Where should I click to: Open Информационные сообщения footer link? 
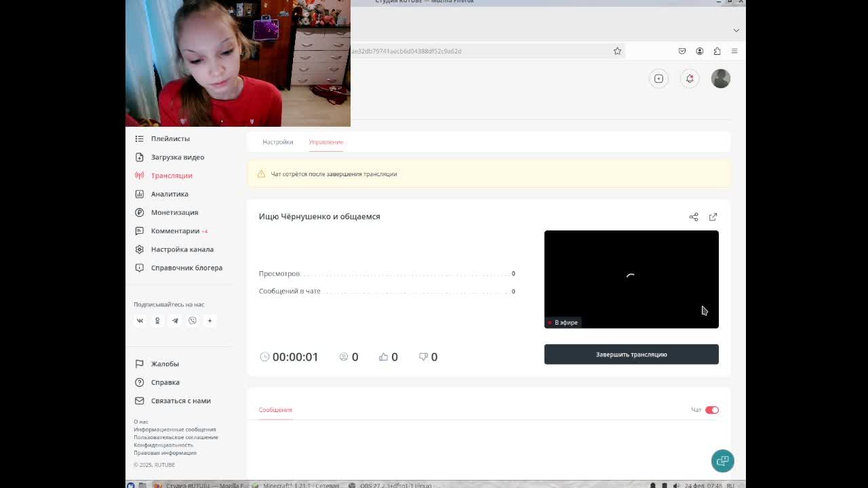[175, 430]
